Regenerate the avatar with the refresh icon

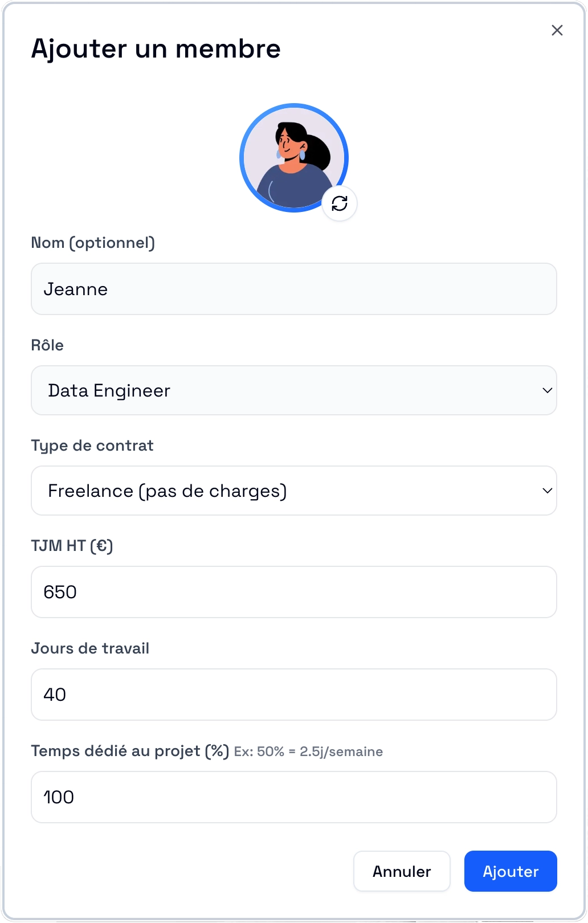point(340,203)
